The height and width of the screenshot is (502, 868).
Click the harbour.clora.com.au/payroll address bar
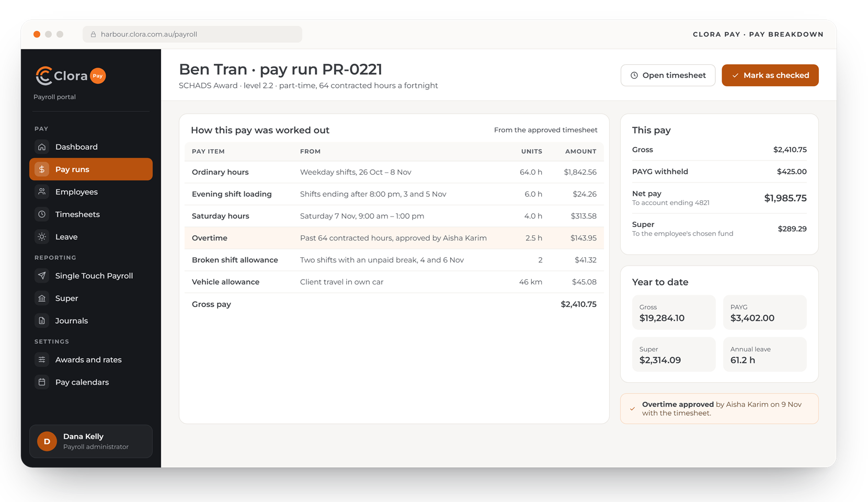192,35
